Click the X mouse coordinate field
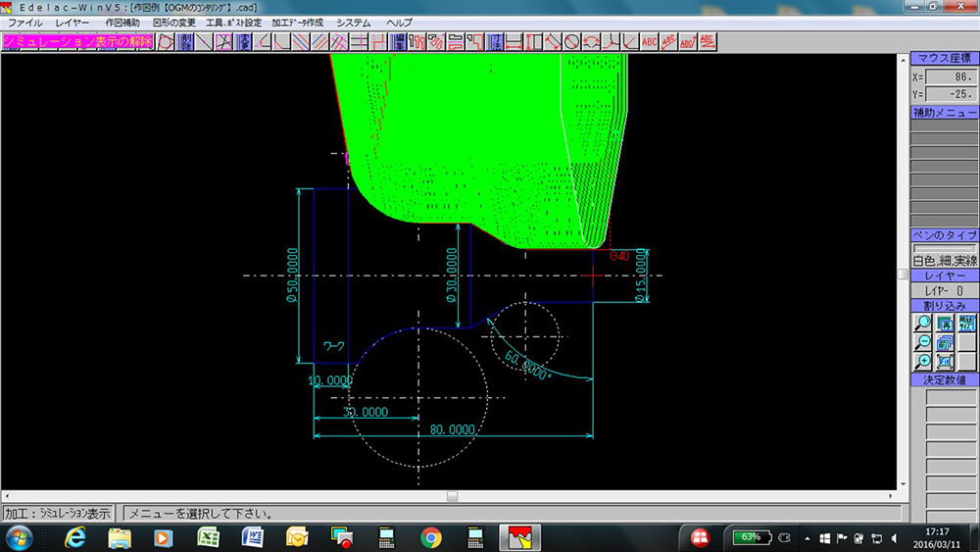This screenshot has height=552, width=980. 950,76
